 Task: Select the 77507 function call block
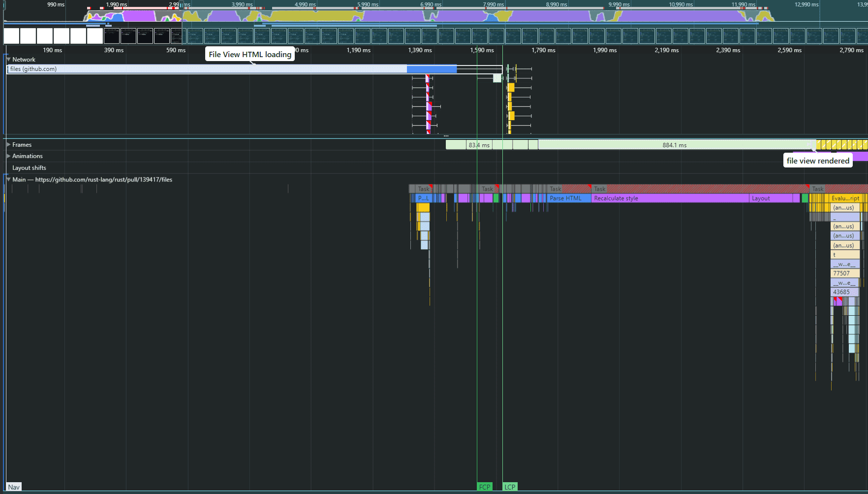coord(844,273)
